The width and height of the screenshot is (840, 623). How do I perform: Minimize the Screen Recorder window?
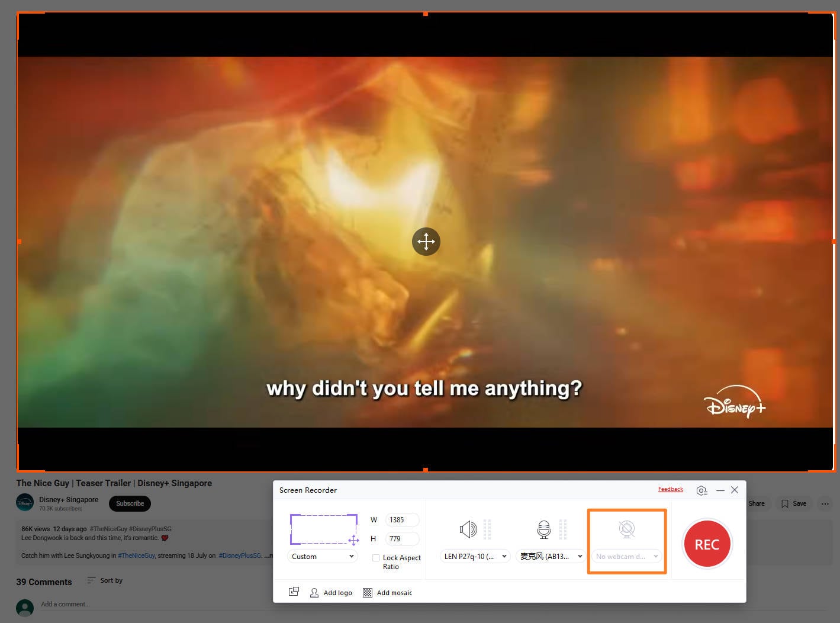pyautogui.click(x=720, y=490)
